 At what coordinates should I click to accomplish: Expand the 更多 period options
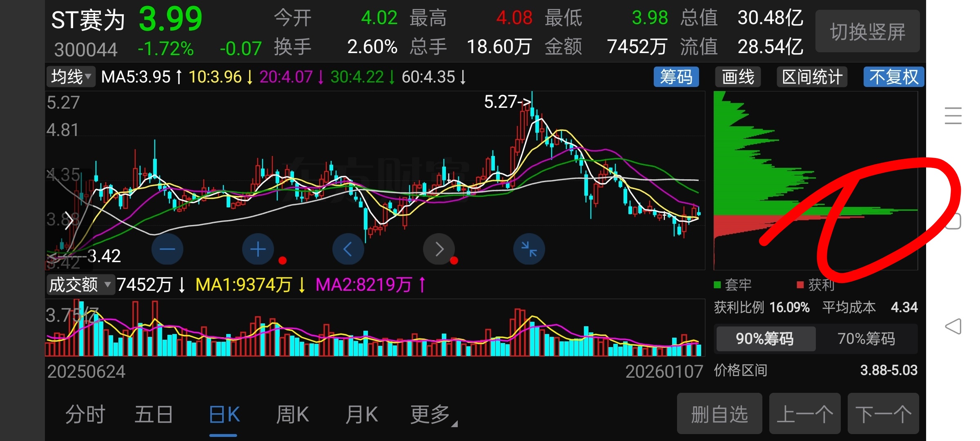pos(431,414)
